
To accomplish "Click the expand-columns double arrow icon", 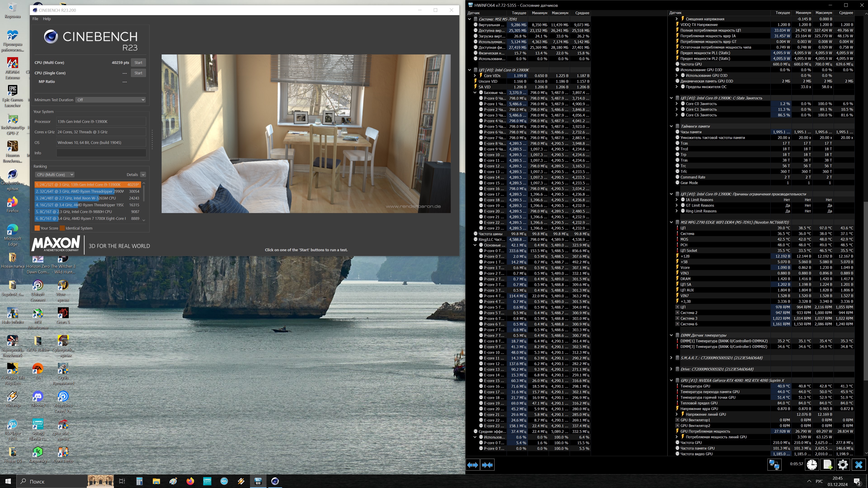I will coord(472,465).
